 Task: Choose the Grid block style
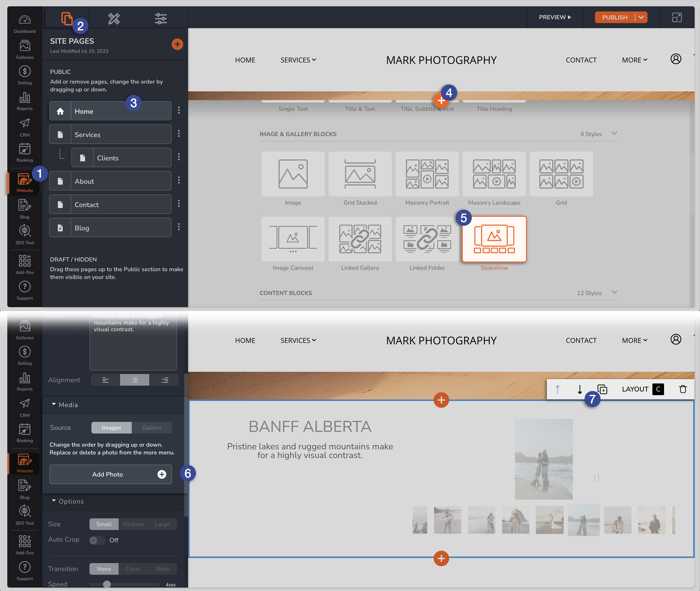coord(561,174)
